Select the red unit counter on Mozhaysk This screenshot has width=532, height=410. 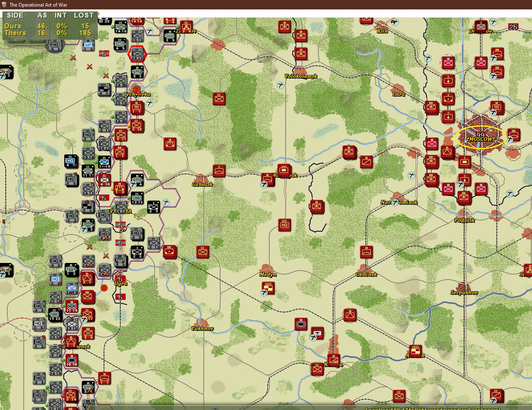284,170
